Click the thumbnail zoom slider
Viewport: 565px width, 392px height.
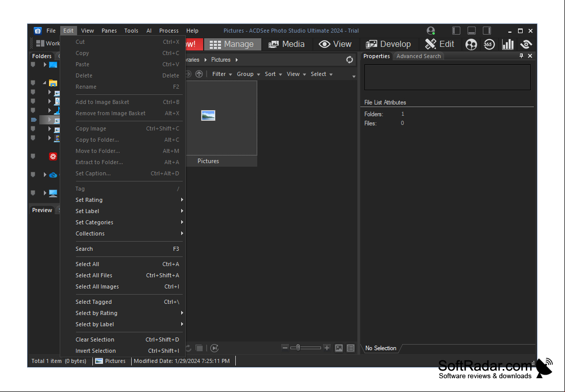306,348
